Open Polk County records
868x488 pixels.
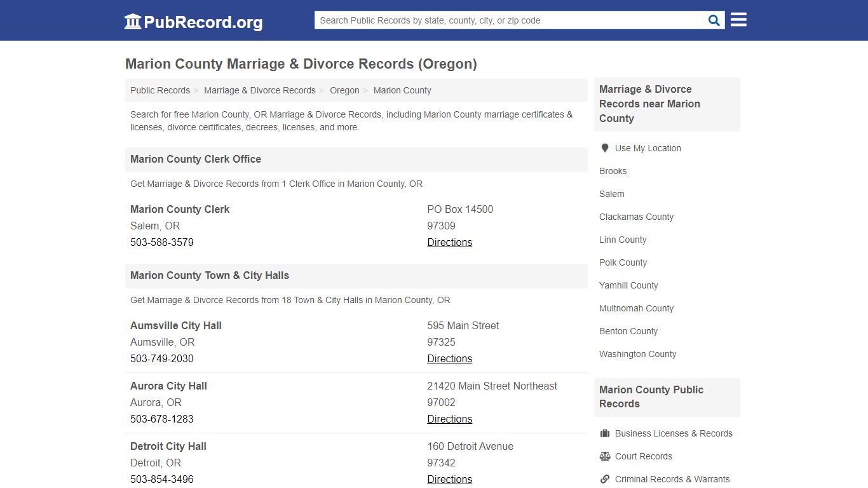coord(623,262)
